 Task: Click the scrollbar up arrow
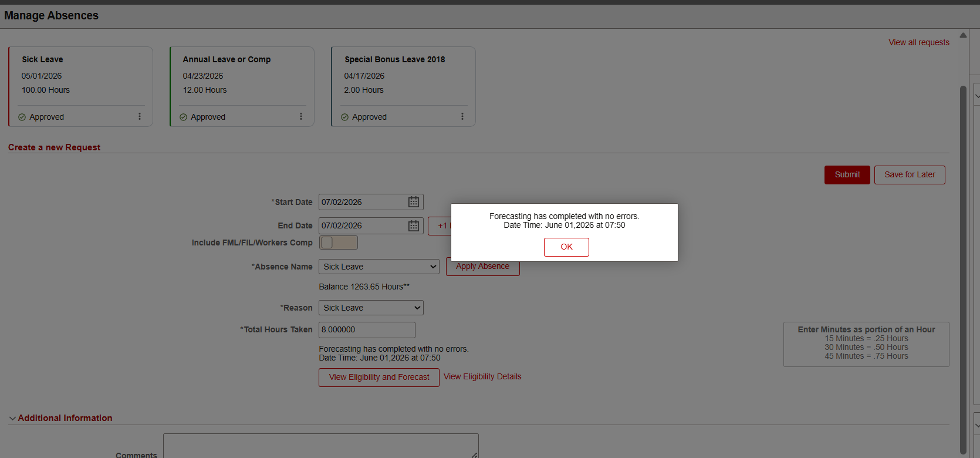point(963,35)
